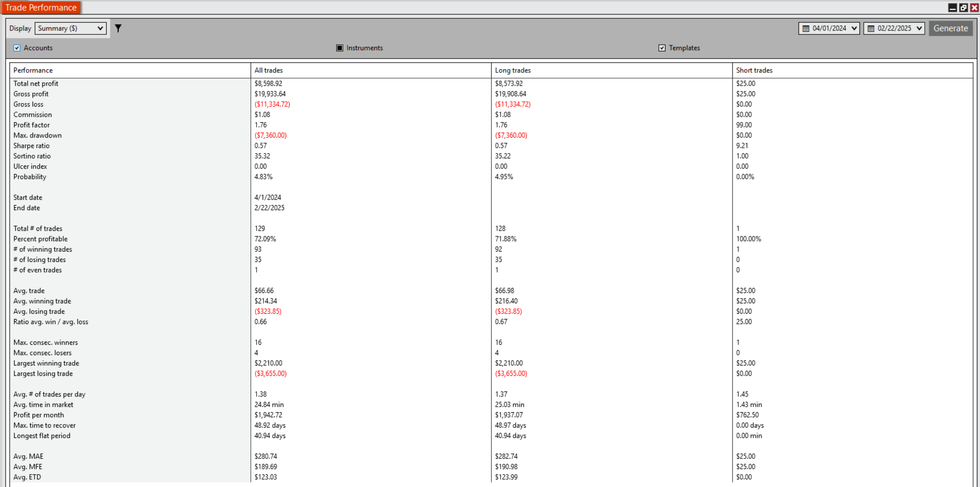Viewport: 980px width, 487px height.
Task: Select the # of winning trades label
Action: coord(43,249)
